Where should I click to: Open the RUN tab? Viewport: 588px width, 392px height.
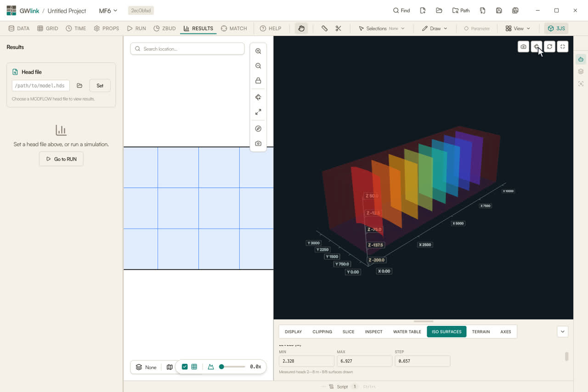point(137,28)
